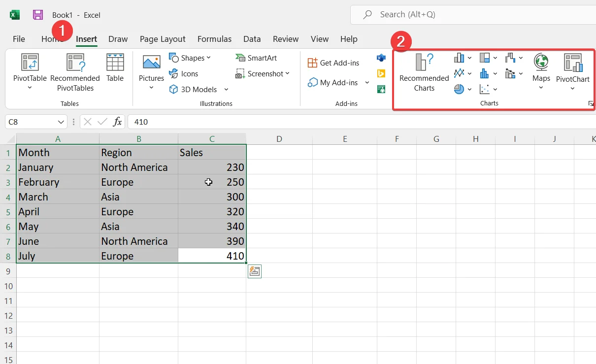Screen dimensions: 596x364
Task: Switch to the View tab
Action: (x=320, y=39)
